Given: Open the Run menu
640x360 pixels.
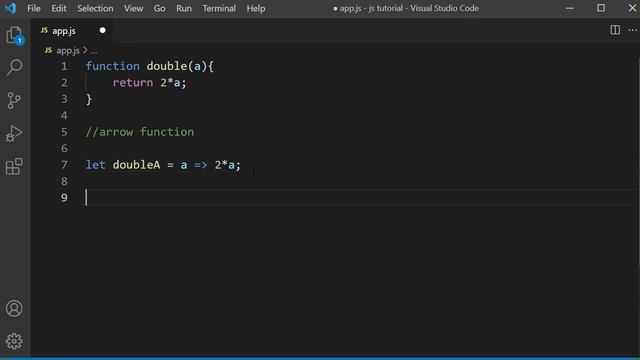Looking at the screenshot, I should pos(184,9).
